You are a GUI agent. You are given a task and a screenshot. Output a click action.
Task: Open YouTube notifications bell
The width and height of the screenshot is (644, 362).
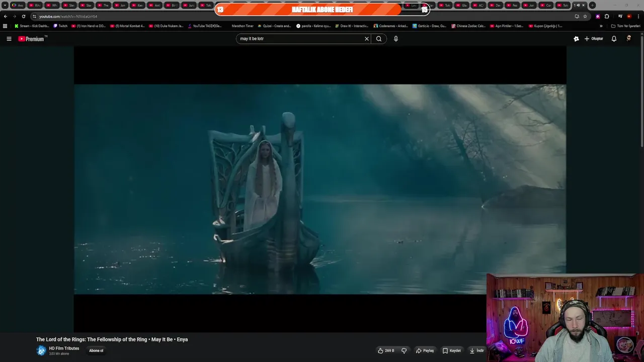[x=614, y=39]
